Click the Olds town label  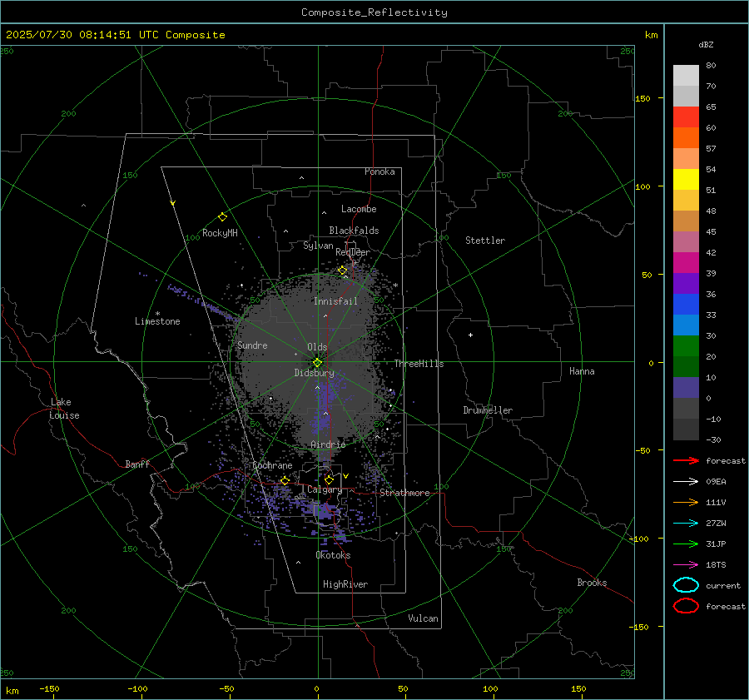[317, 347]
